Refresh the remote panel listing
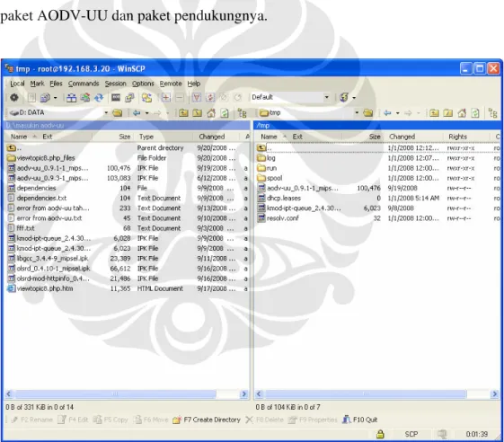 tap(475, 113)
